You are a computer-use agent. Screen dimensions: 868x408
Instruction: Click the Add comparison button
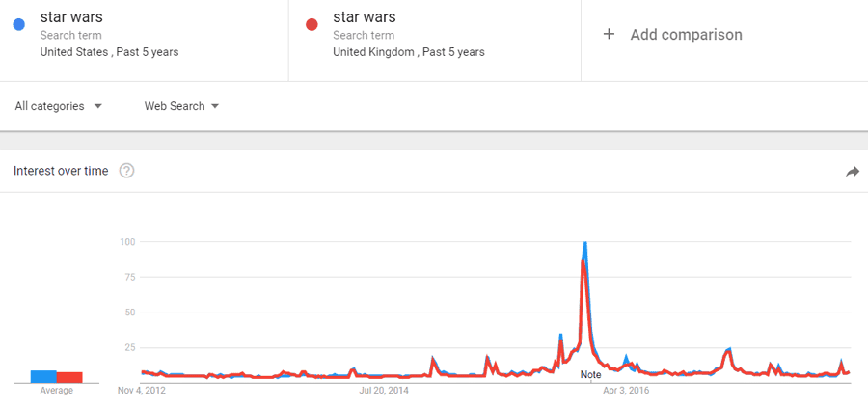click(x=685, y=35)
